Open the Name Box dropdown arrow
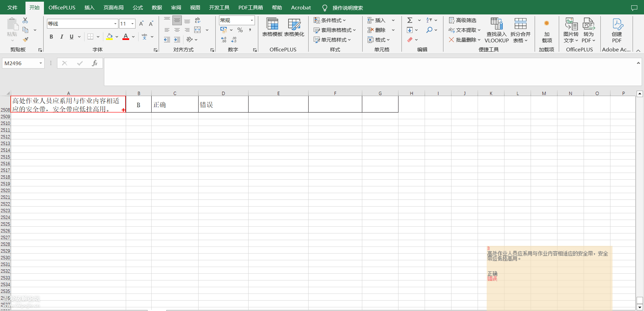The width and height of the screenshot is (644, 311). pos(41,63)
